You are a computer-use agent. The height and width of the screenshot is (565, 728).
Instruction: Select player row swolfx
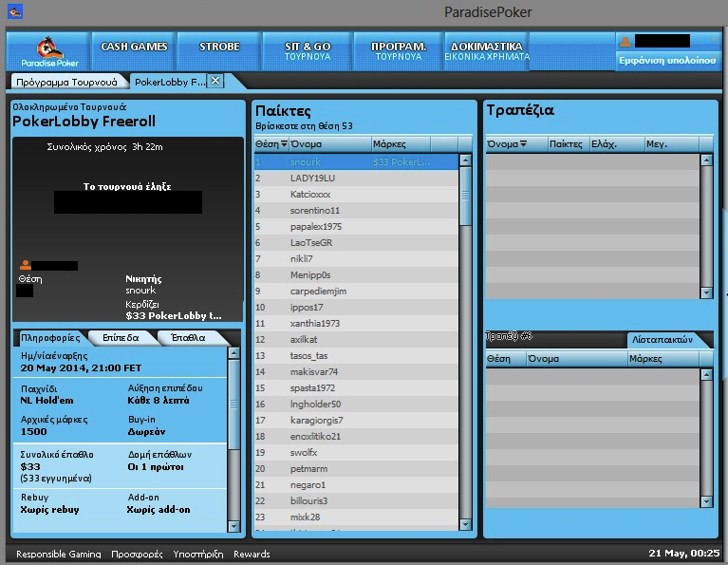(356, 453)
